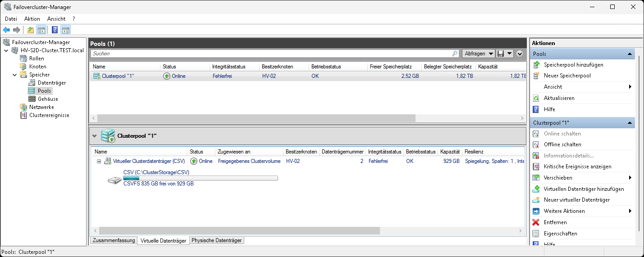
Task: Open the Datei menu
Action: click(x=11, y=19)
